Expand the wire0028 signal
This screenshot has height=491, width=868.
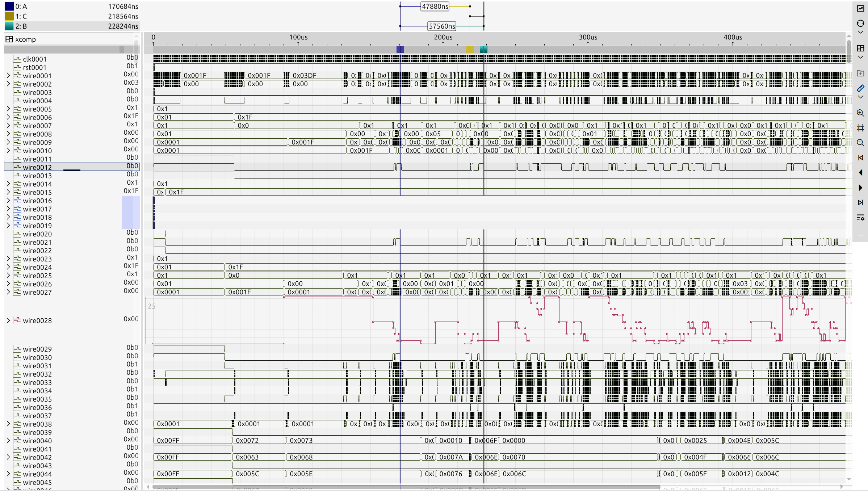point(8,320)
